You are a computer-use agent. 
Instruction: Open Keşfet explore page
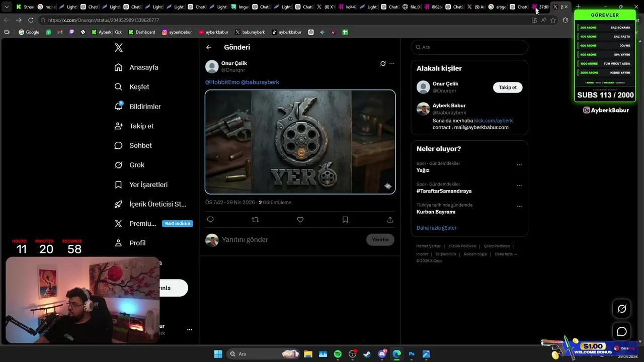coord(132,87)
